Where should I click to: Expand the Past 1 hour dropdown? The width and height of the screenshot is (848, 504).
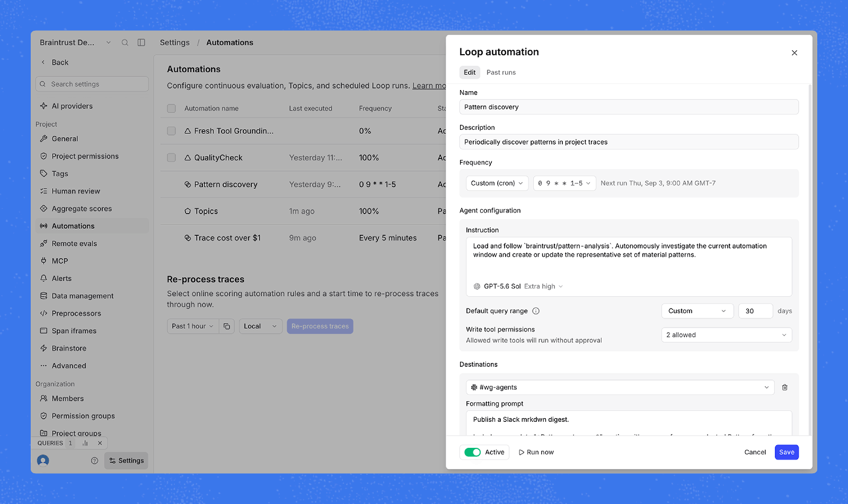pos(193,326)
